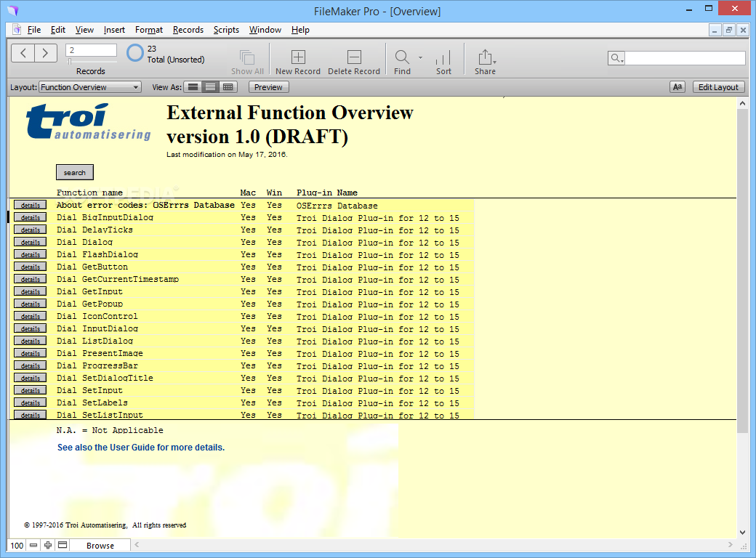The image size is (756, 558).
Task: Click the Find magnifier icon
Action: 401,57
